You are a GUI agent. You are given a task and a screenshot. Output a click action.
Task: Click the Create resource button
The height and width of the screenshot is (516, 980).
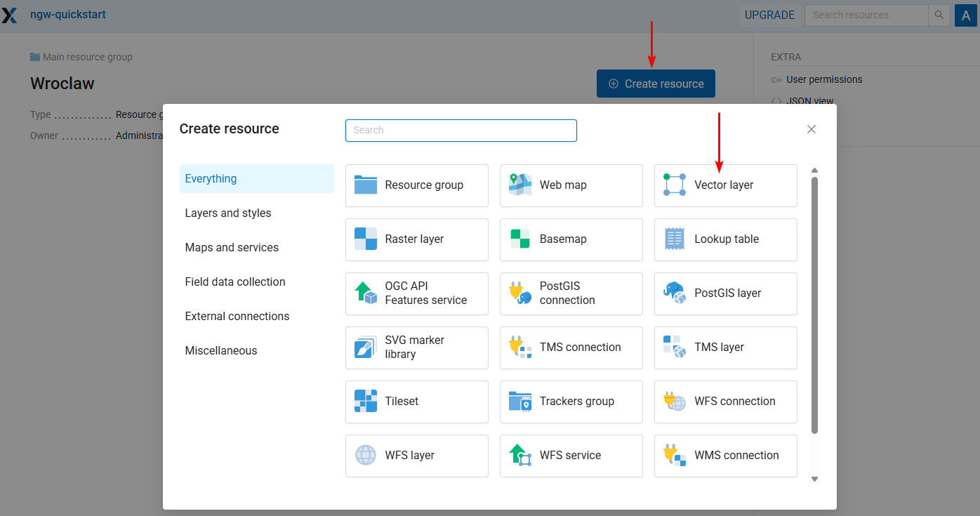(x=656, y=84)
